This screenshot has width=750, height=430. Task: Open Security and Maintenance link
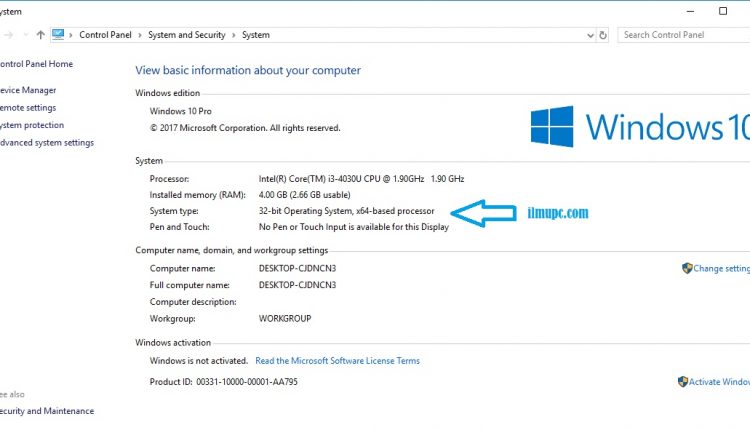47,411
